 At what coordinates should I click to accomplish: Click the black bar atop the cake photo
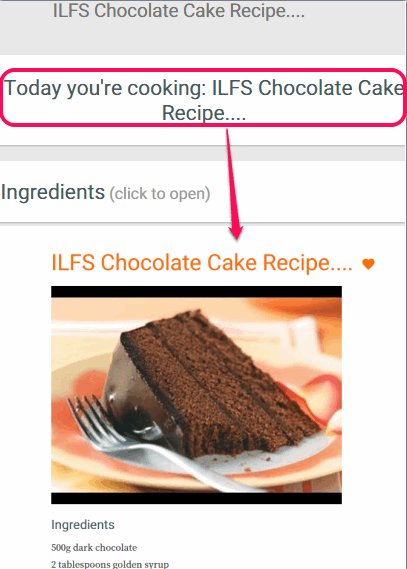coord(196,291)
